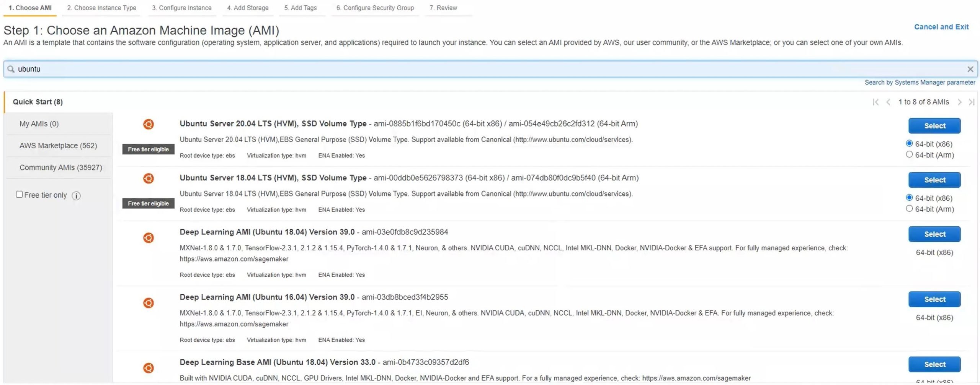Choose 64-bit (Arm) for Ubuntu Server 20.04
980x385 pixels.
(x=909, y=154)
